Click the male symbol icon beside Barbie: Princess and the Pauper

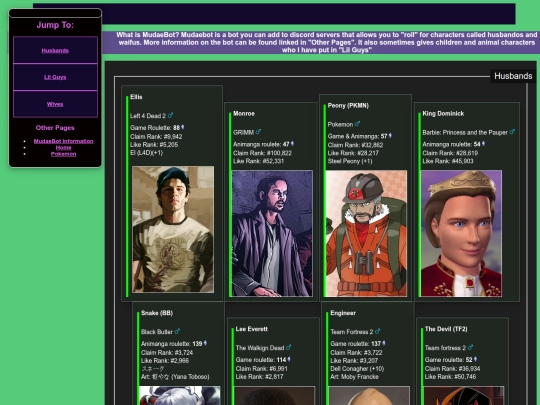[512, 132]
